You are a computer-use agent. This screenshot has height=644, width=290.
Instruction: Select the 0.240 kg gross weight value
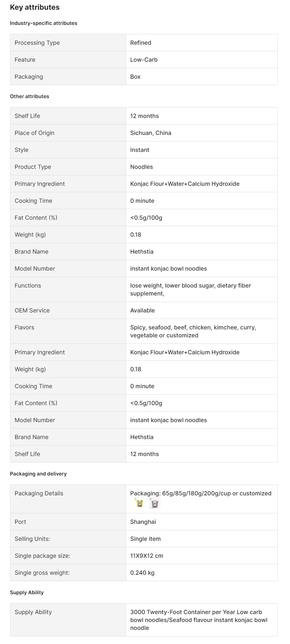(142, 573)
